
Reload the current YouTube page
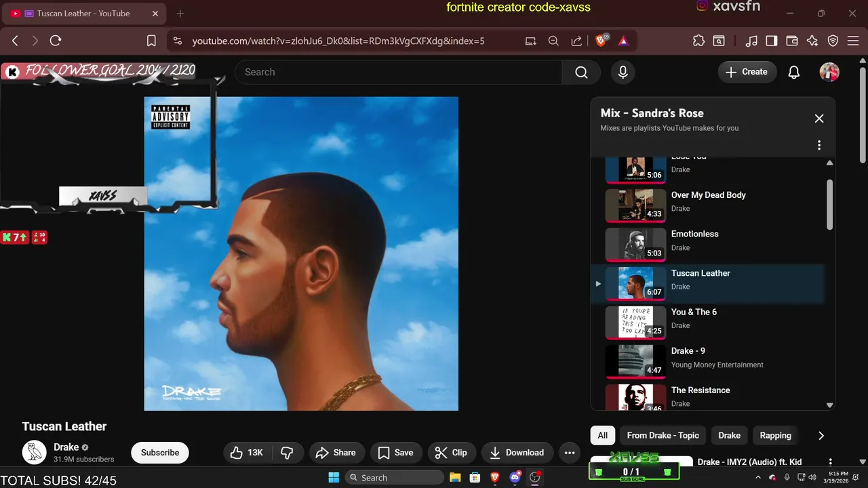pos(56,41)
